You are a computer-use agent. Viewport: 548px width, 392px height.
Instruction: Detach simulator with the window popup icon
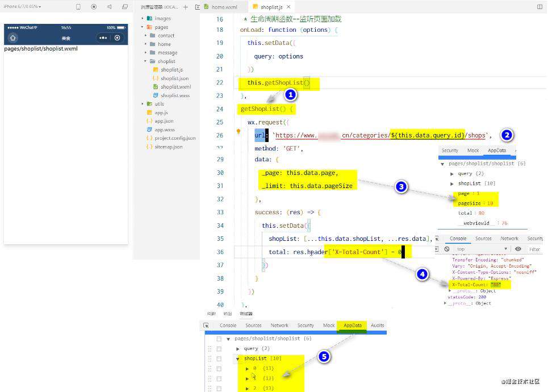[x=125, y=7]
